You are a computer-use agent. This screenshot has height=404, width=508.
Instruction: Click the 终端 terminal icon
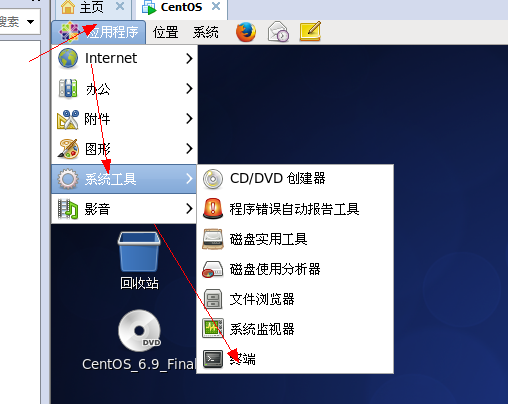[213, 359]
